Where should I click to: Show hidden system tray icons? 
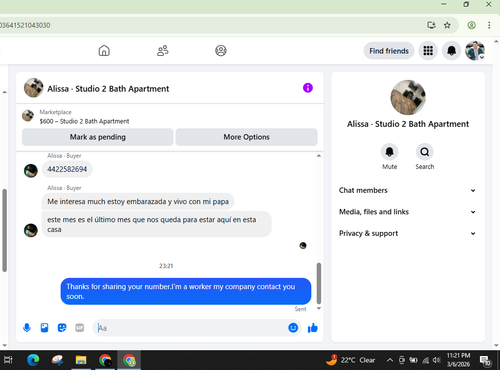tap(389, 360)
